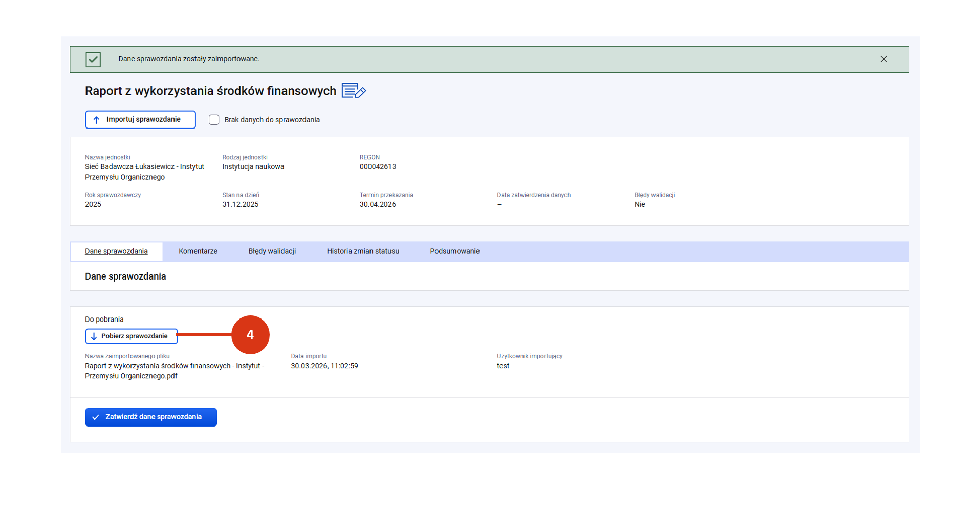Click the imported PDF file name
The image size is (980, 511).
click(174, 371)
